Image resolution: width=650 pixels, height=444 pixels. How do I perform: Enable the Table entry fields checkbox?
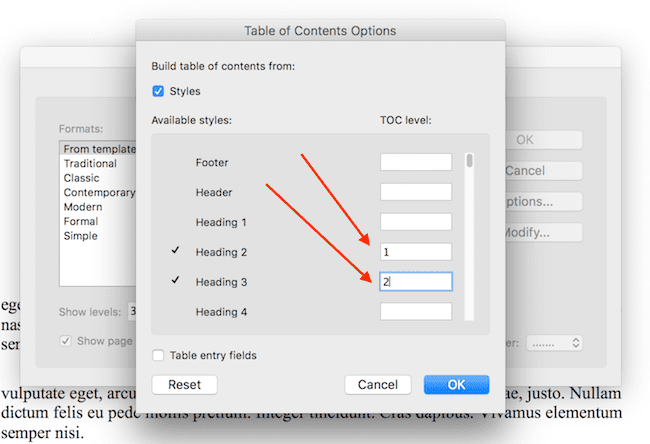[x=158, y=355]
